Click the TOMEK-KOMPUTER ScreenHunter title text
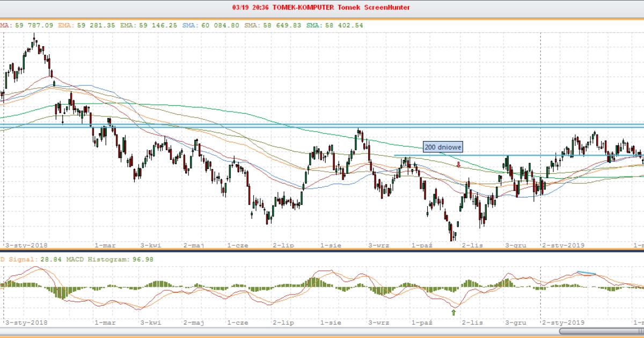This screenshot has height=338, width=644. coord(321,8)
